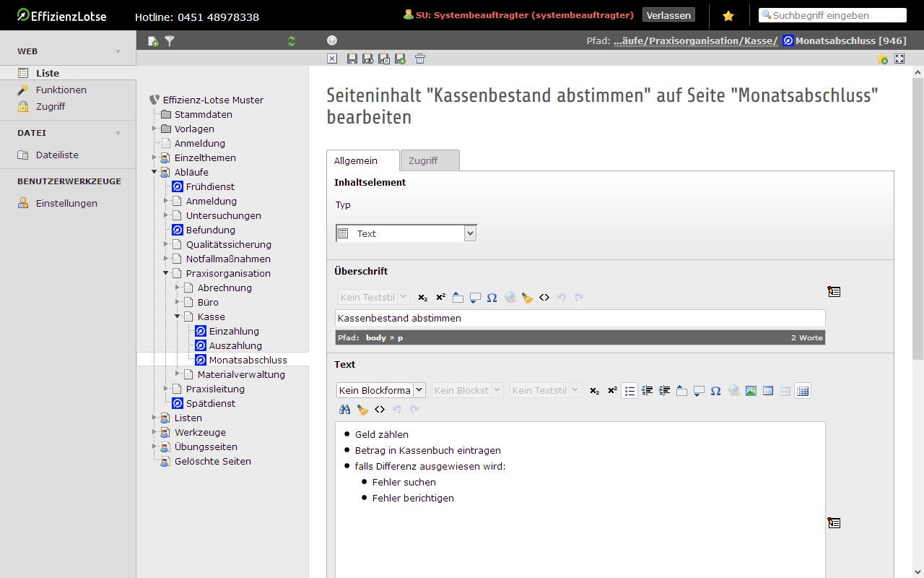Save the document using the floppy disk icon
Image resolution: width=924 pixels, height=578 pixels.
coord(352,59)
